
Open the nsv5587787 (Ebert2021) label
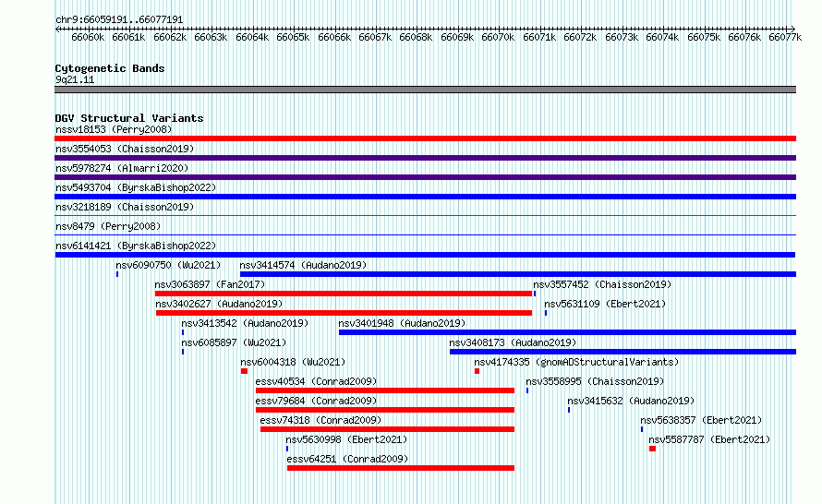[709, 439]
